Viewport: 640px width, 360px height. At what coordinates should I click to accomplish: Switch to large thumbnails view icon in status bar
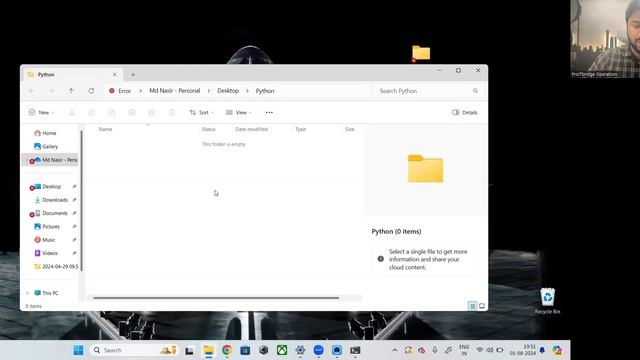[x=482, y=306]
